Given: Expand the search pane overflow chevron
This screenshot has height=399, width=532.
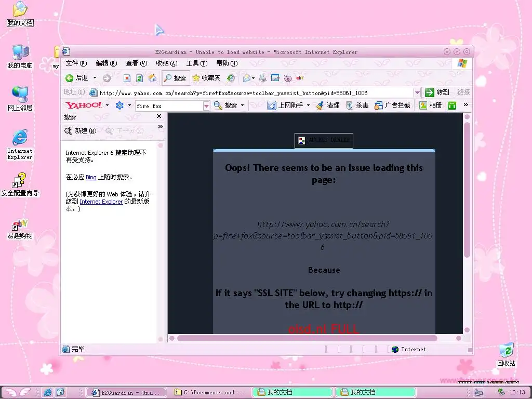Looking at the screenshot, I should 161,127.
